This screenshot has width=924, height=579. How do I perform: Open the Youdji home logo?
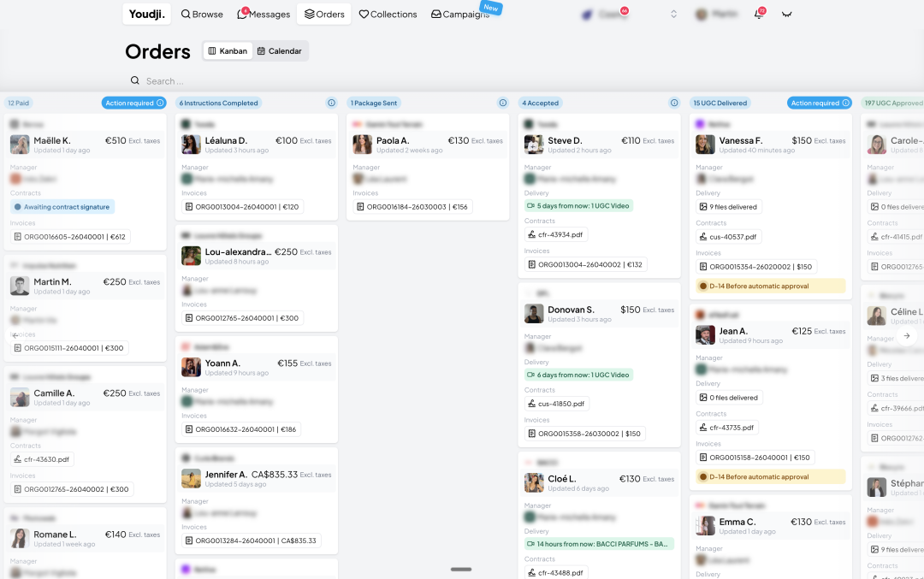coord(147,14)
